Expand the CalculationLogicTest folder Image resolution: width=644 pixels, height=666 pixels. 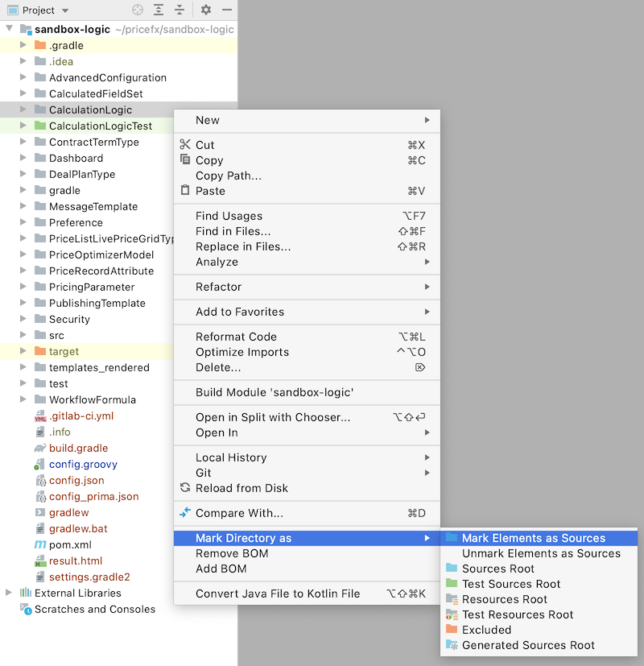point(23,126)
